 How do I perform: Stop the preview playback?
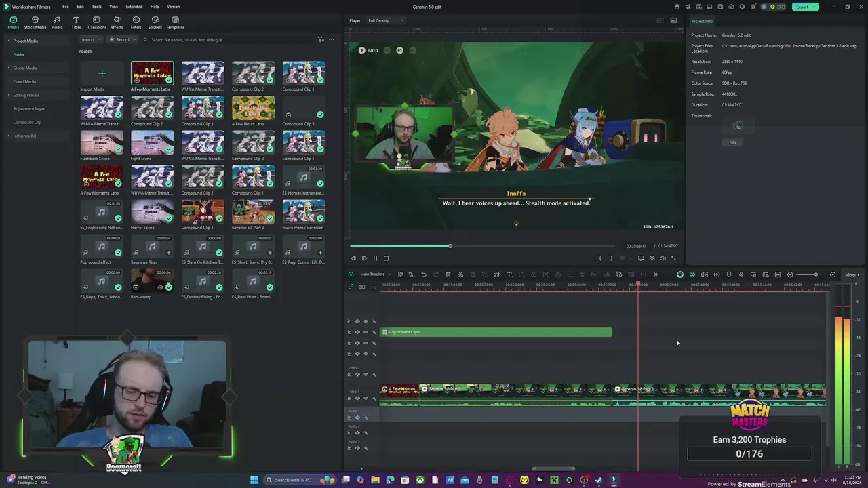[386, 258]
